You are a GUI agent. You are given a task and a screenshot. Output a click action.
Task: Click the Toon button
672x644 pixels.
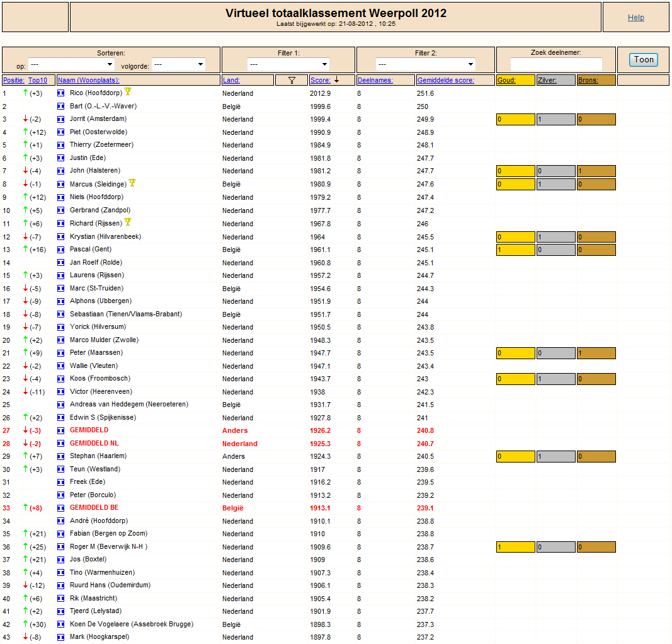tap(644, 60)
